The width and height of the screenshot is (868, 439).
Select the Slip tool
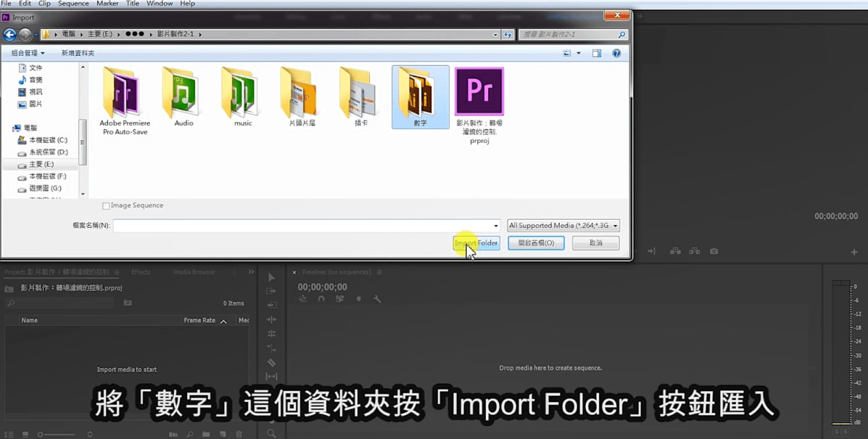[x=271, y=377]
